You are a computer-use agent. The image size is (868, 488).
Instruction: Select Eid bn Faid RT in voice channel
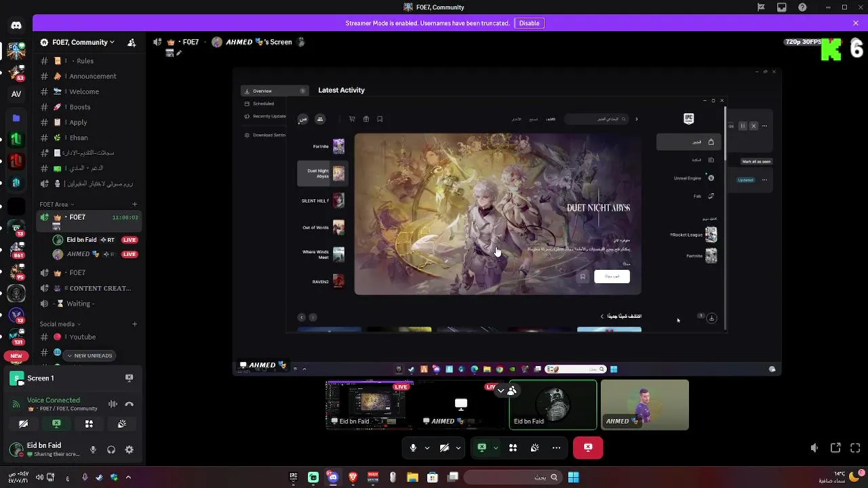click(x=95, y=240)
